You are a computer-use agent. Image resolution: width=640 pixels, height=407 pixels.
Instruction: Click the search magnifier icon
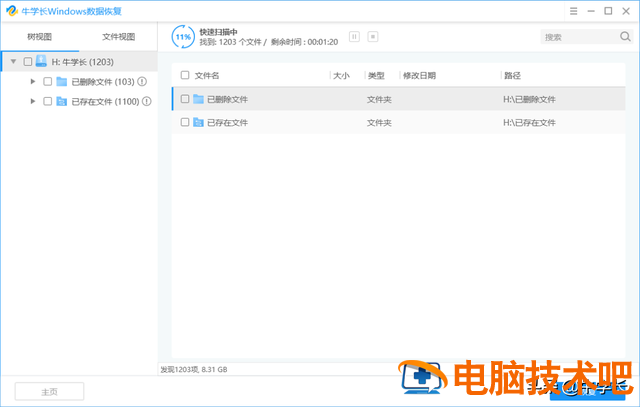[x=625, y=37]
